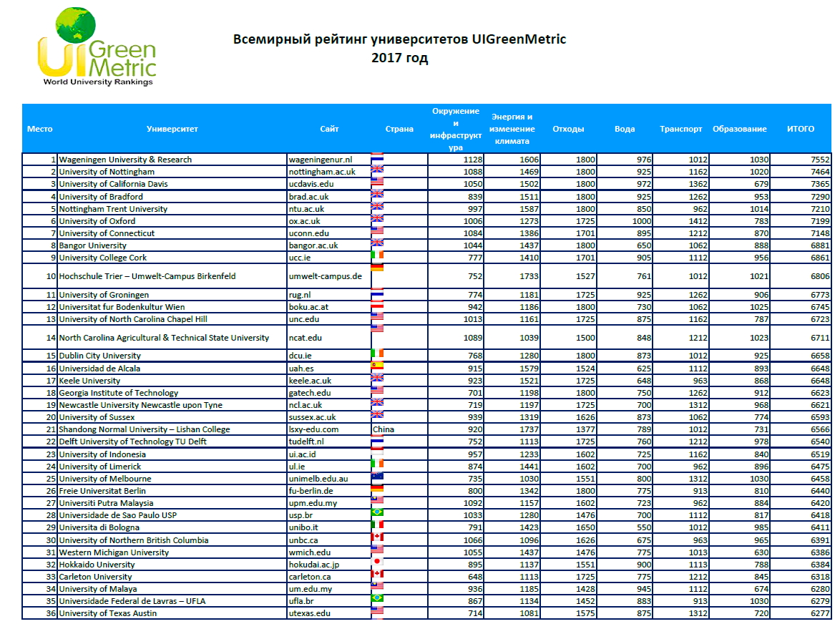Screen dimensions: 840x629
Task: Click the Canadian flag in Carleton University row
Action: 377,575
